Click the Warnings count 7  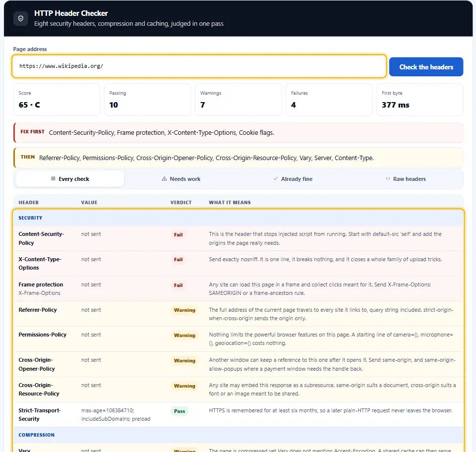[202, 105]
